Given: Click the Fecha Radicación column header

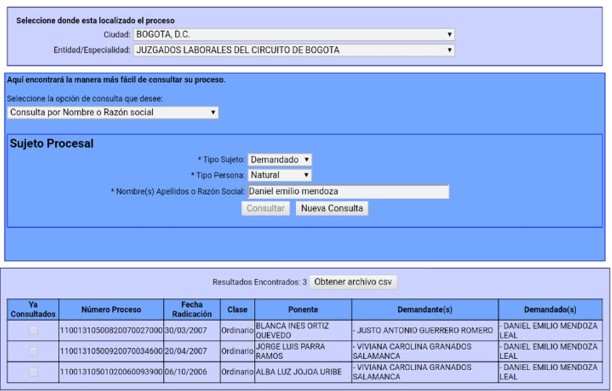Looking at the screenshot, I should click(x=192, y=310).
